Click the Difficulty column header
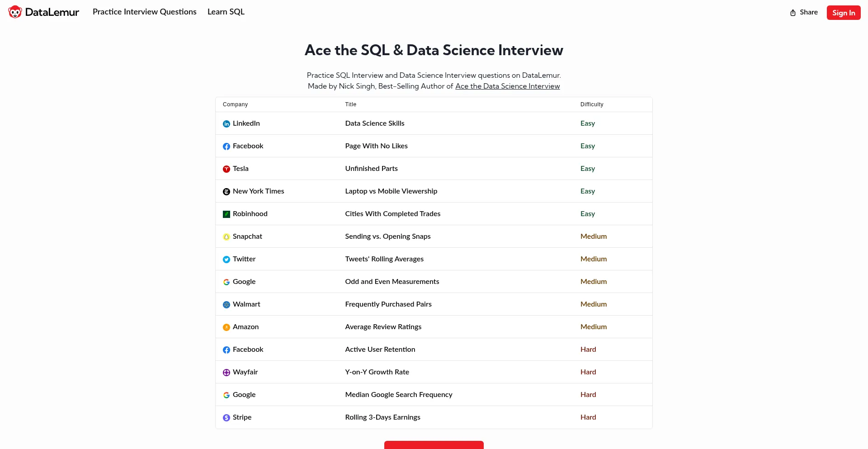868x449 pixels. point(591,104)
